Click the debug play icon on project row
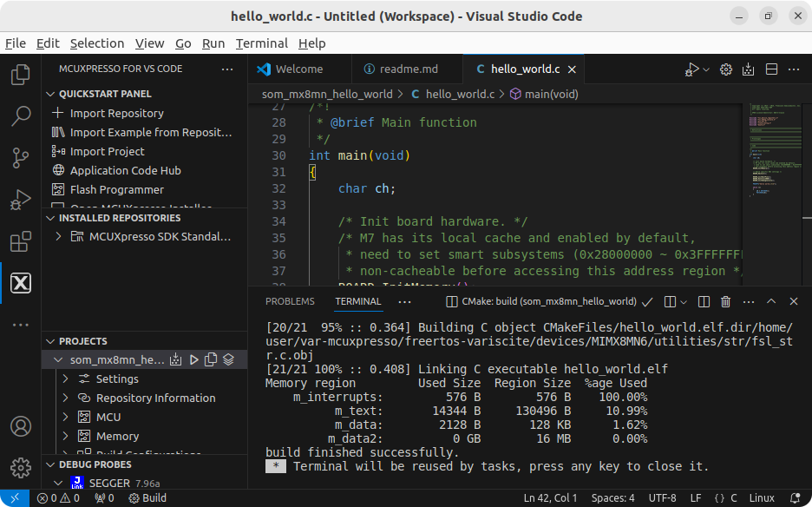Screen dimensions: 812x507 click(193, 359)
